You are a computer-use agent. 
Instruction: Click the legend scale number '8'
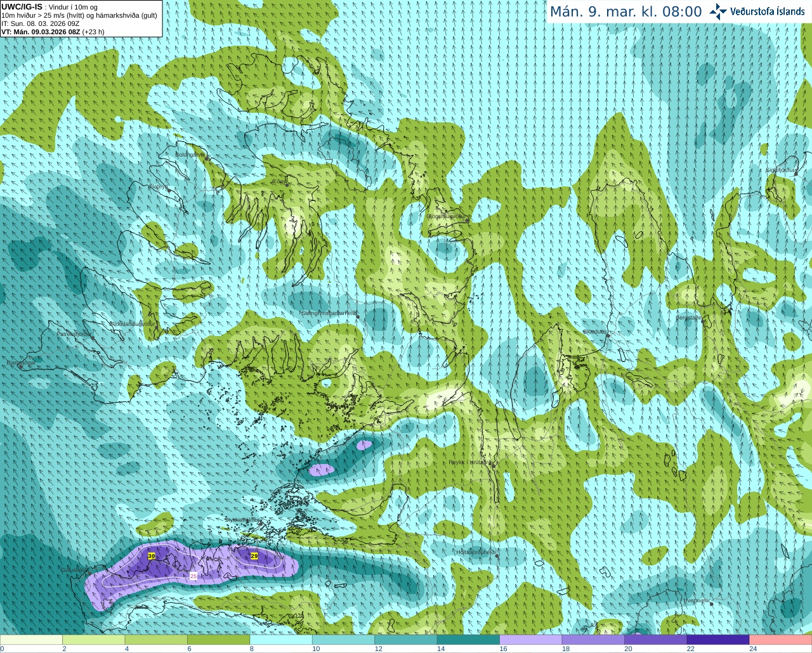click(x=252, y=649)
